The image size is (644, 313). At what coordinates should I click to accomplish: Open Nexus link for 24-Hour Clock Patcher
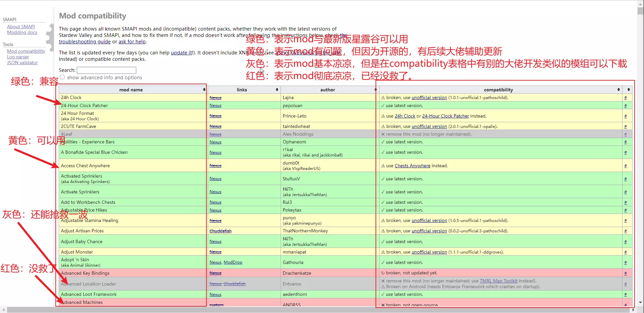(x=215, y=105)
